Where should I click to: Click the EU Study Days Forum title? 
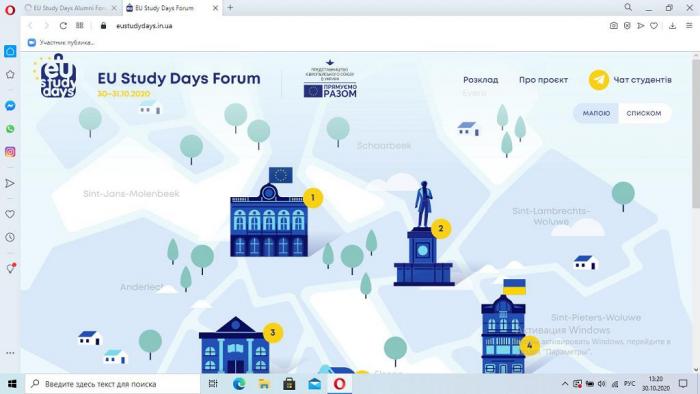tap(179, 79)
